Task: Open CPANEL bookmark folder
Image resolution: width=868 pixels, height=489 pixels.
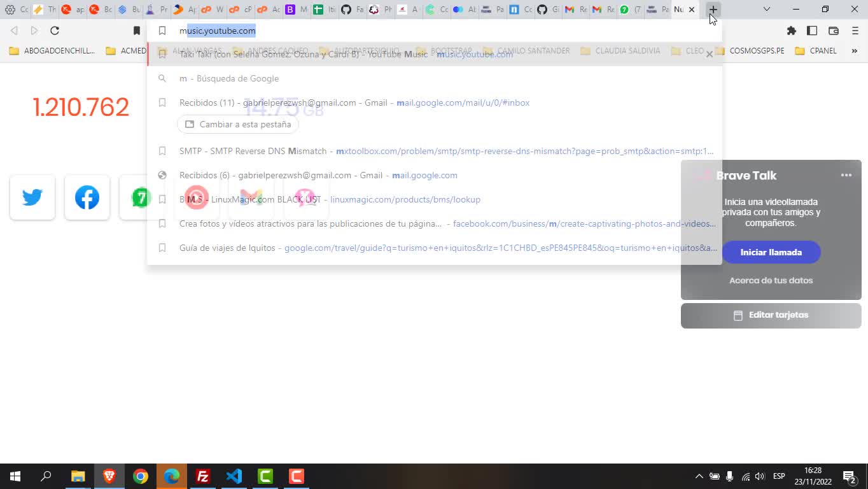Action: [816, 50]
